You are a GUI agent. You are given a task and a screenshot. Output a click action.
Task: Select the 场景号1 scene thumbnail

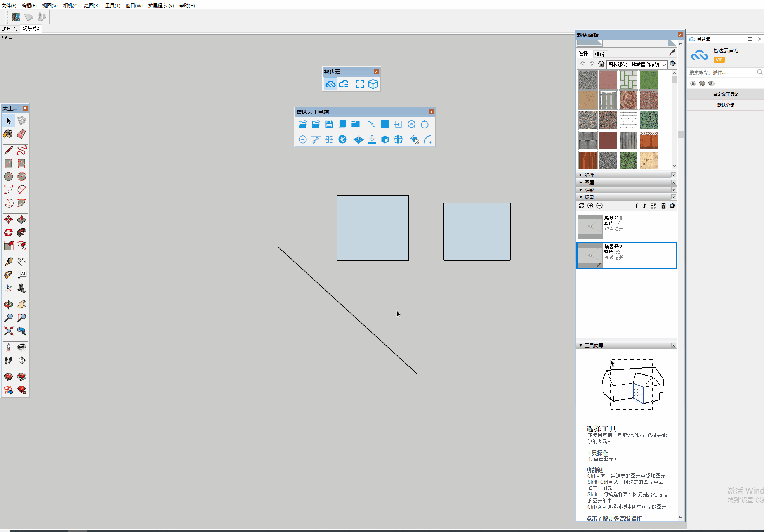[590, 227]
